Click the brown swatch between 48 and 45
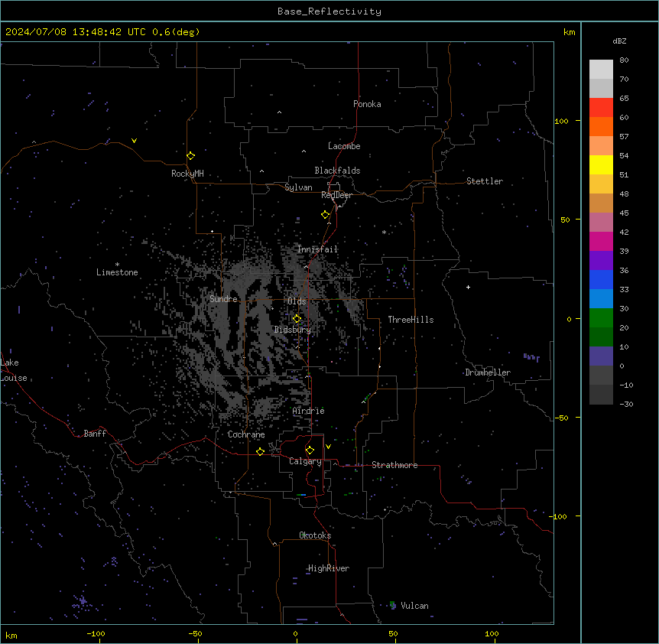The image size is (659, 644). click(601, 203)
